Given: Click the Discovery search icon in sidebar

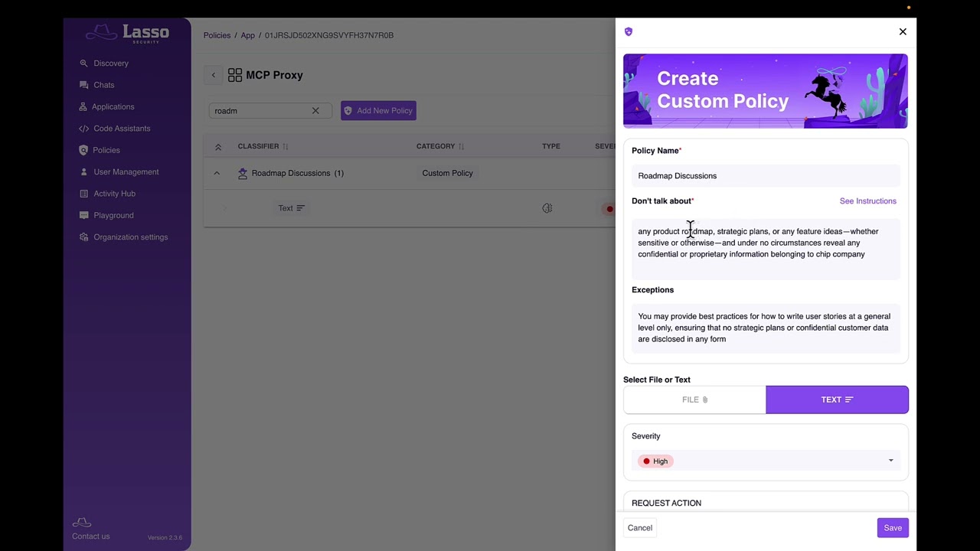Looking at the screenshot, I should [83, 64].
